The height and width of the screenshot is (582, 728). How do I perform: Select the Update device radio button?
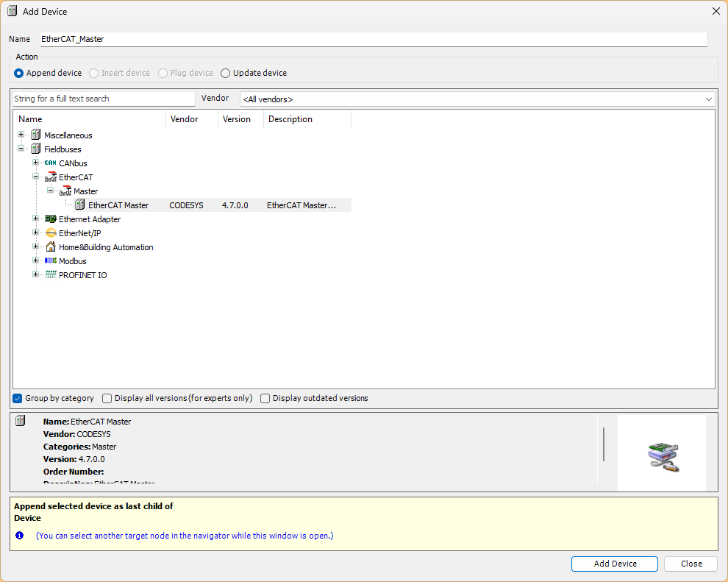coord(225,74)
